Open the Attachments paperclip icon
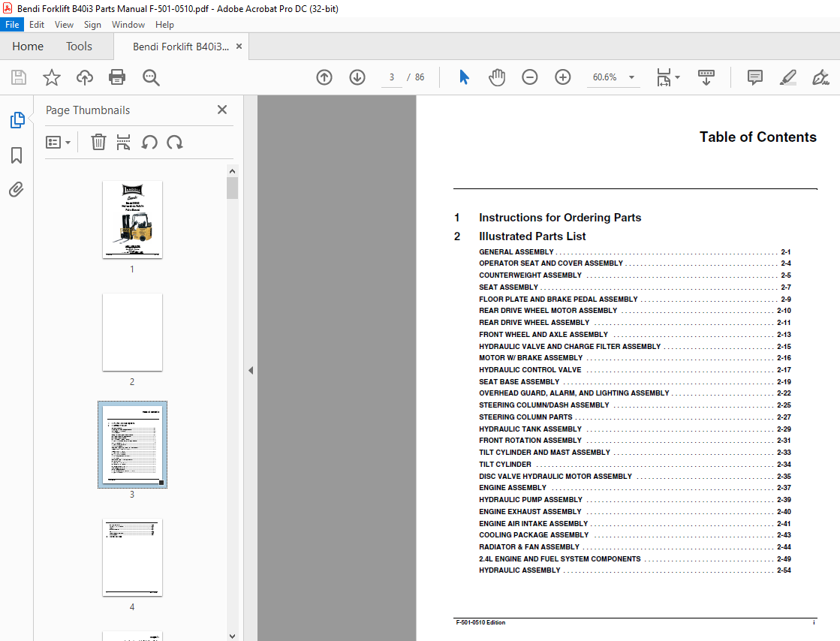 point(16,190)
